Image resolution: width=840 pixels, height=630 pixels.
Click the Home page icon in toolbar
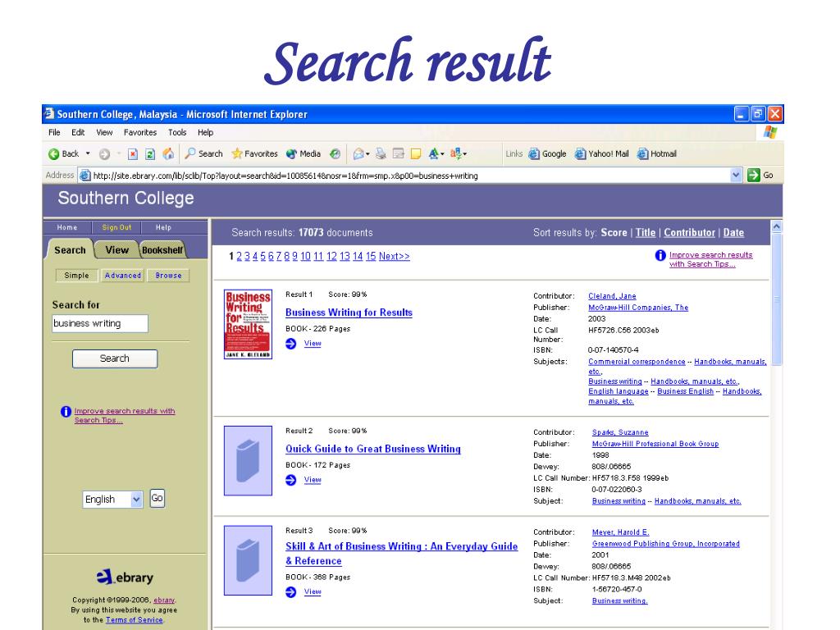(168, 153)
